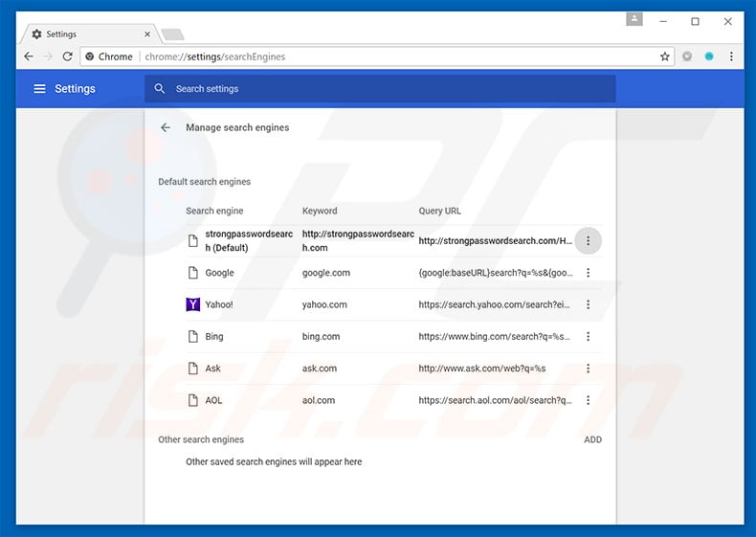Select the strongpasswordsearch (Default) name
Screen dimensions: 756x537
coord(249,241)
